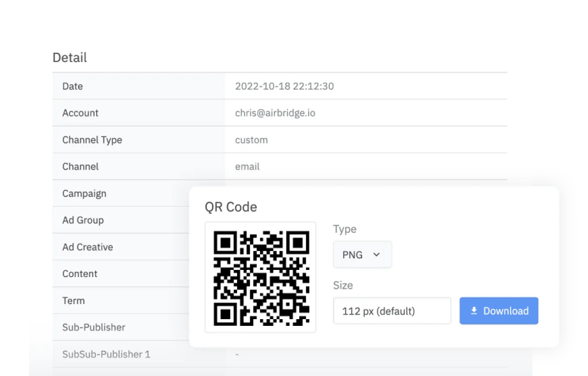Click the Ad Group row
588x376 pixels.
(83, 220)
